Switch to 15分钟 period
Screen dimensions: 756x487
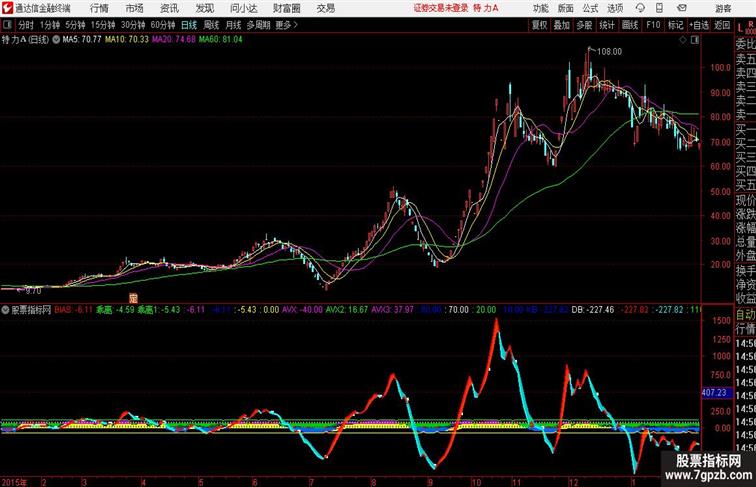pos(103,25)
